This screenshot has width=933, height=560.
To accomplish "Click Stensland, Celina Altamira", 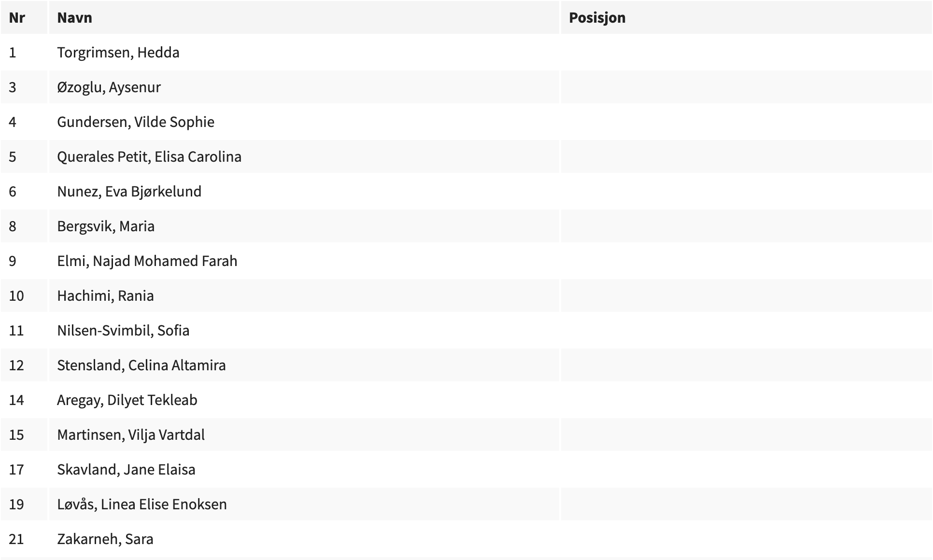I will (141, 365).
